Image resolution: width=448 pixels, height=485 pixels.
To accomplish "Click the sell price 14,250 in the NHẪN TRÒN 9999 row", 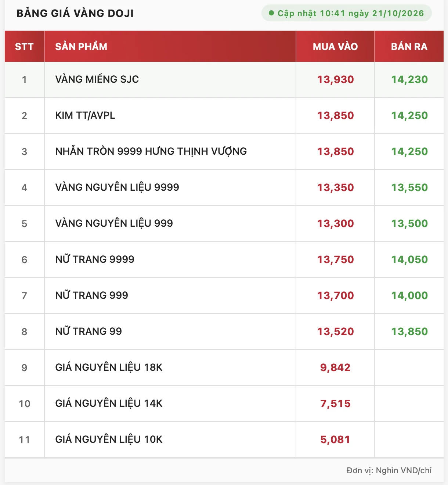I will click(409, 152).
